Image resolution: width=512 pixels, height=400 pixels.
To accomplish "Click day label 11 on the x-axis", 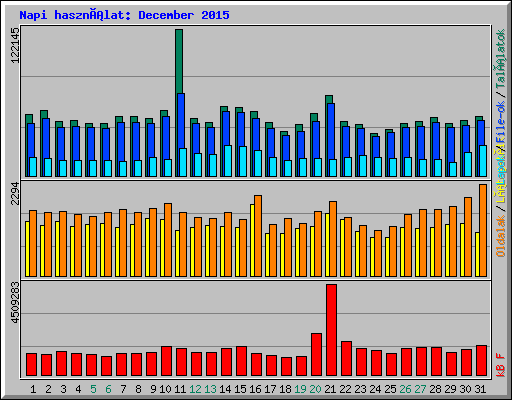I will tap(180, 389).
